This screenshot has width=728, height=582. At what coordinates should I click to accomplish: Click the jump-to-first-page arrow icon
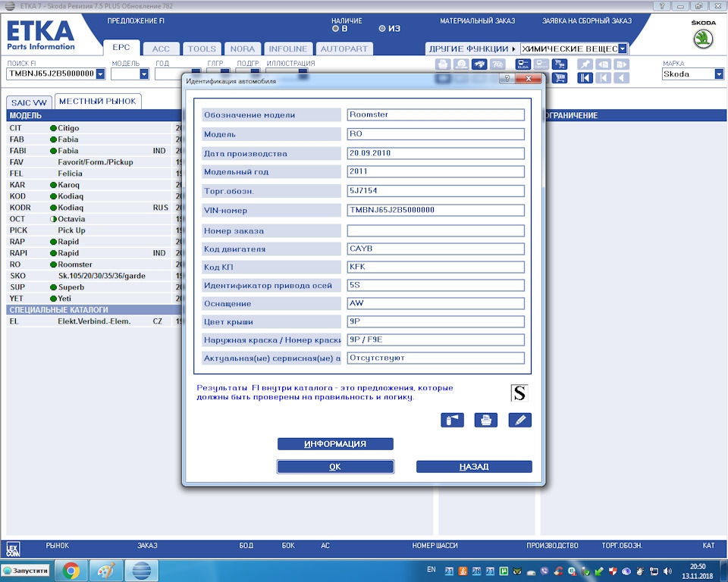tap(585, 78)
